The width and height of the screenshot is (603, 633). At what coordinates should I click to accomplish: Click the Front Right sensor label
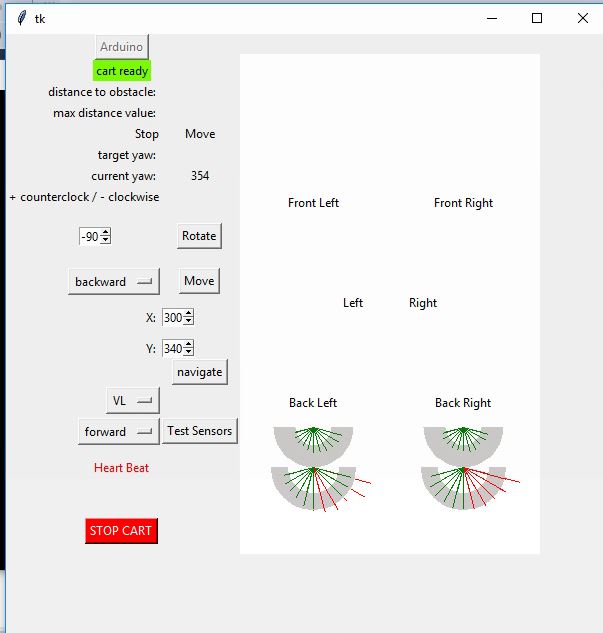(463, 203)
